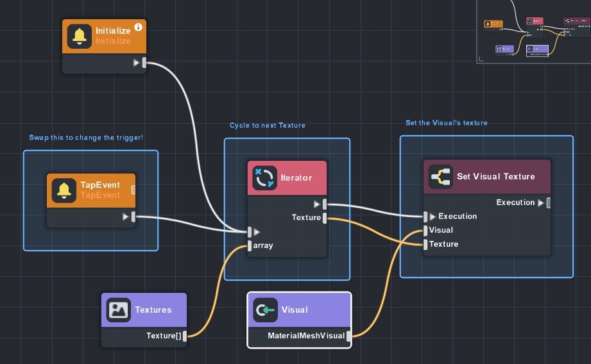Click the info icon on Initialize node
The image size is (591, 364).
tap(138, 28)
